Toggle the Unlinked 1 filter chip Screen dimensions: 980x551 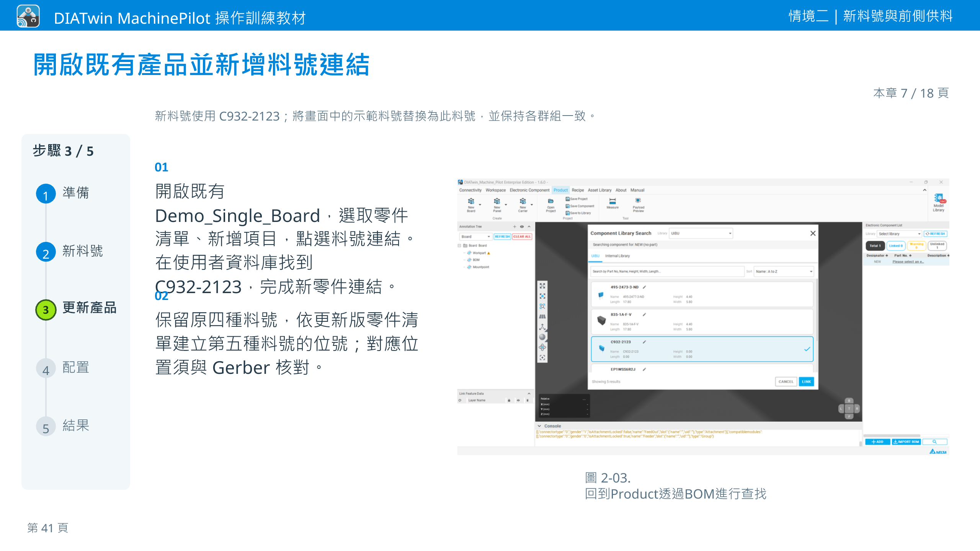click(937, 246)
